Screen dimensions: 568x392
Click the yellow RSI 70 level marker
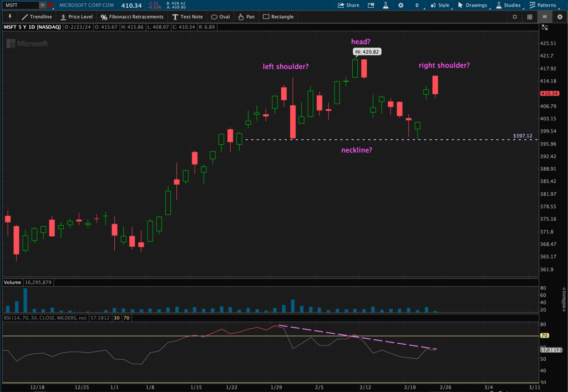544,336
